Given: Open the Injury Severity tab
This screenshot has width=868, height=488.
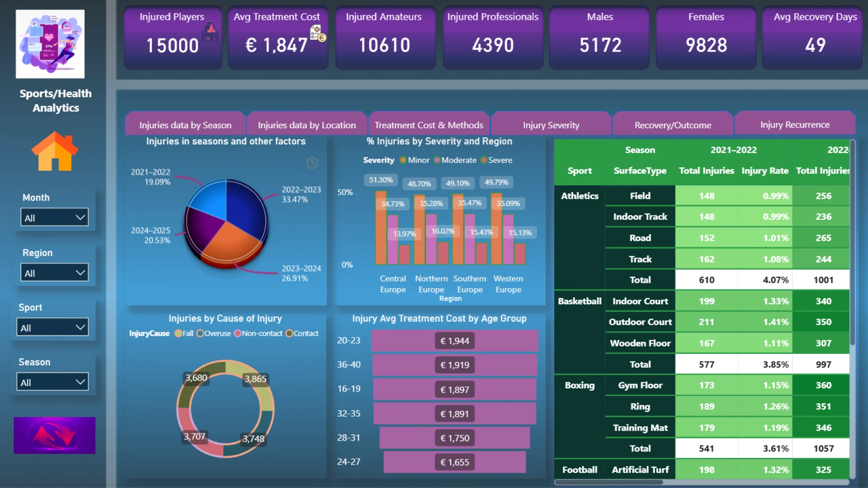Looking at the screenshot, I should (x=551, y=125).
